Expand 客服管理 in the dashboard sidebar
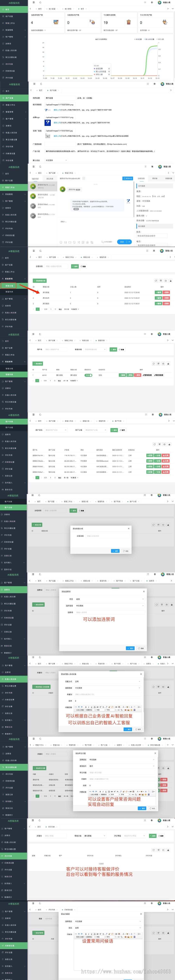175x980 pixels. point(14,30)
